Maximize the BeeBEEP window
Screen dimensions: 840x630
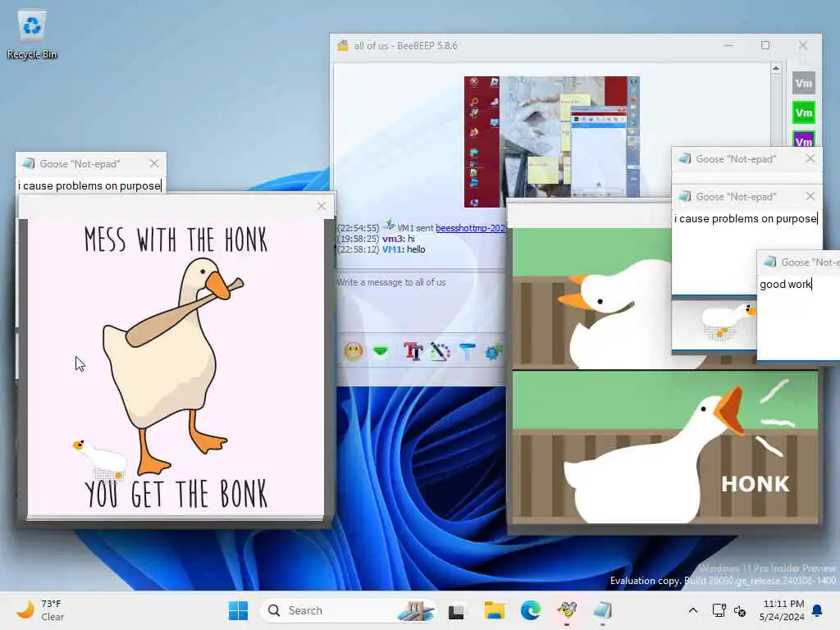[765, 46]
